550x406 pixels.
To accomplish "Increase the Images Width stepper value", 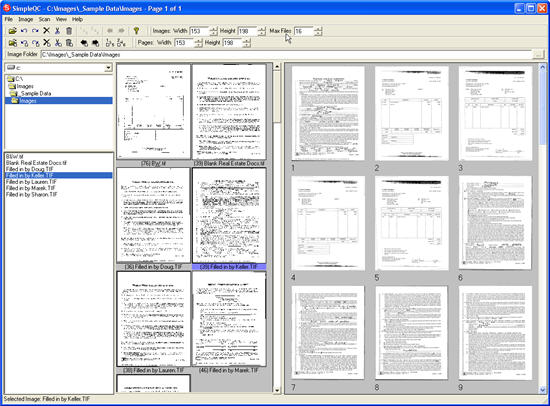I will 214,29.
